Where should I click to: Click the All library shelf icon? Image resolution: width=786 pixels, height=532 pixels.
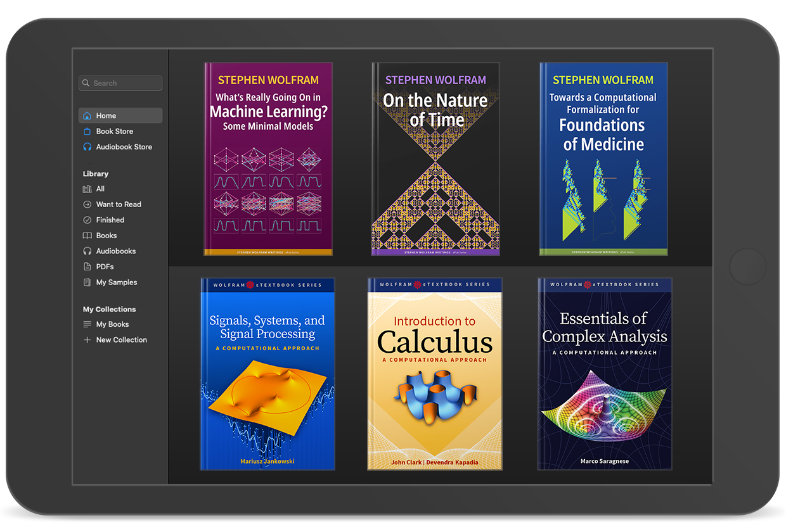tap(87, 189)
